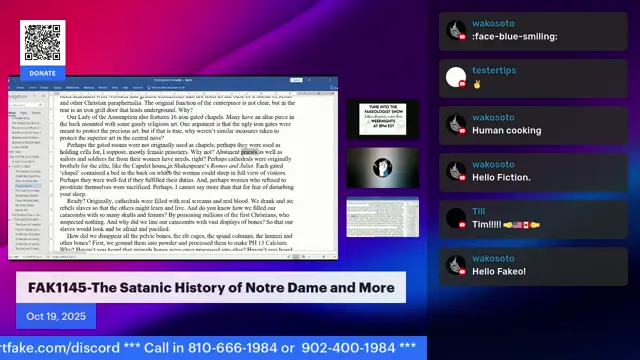The width and height of the screenshot is (640, 360).
Task: Switch to the References ribbon tab
Action: click(x=73, y=87)
